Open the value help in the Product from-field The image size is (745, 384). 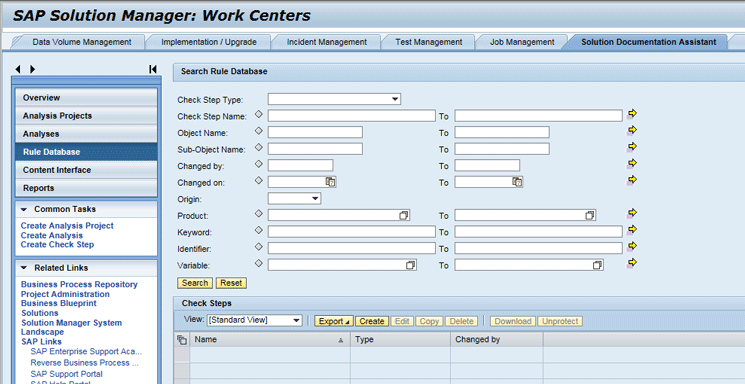point(404,216)
